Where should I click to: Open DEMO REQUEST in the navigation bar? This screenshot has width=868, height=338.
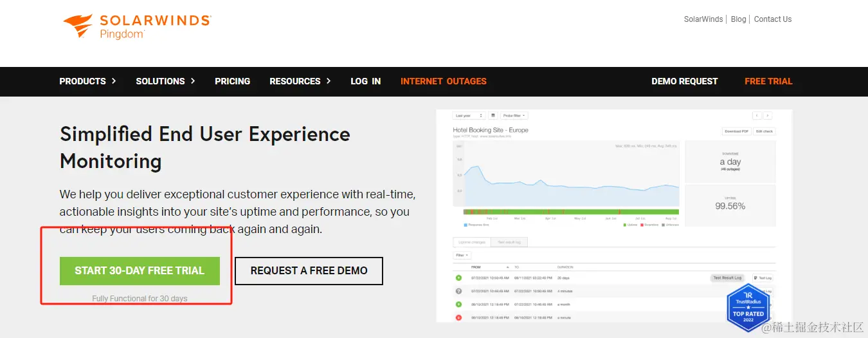click(x=684, y=81)
